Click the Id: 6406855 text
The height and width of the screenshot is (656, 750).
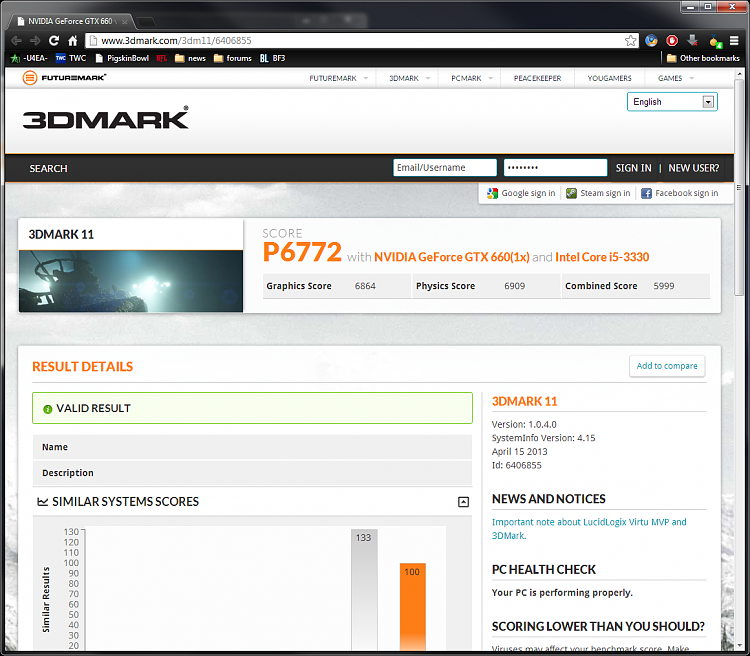pyautogui.click(x=517, y=465)
